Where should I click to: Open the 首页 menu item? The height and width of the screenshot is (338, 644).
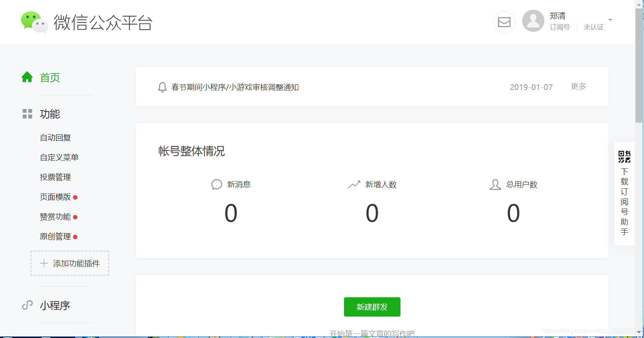coord(50,77)
